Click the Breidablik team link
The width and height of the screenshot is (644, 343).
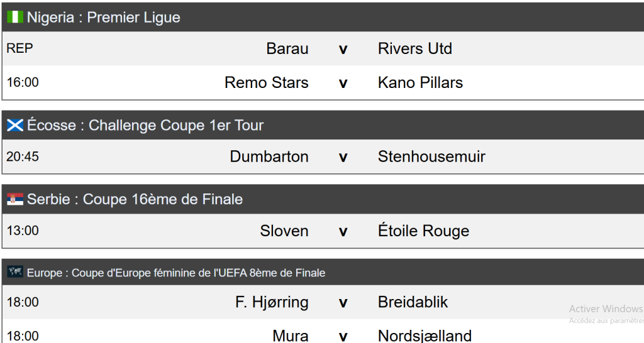coord(413,302)
